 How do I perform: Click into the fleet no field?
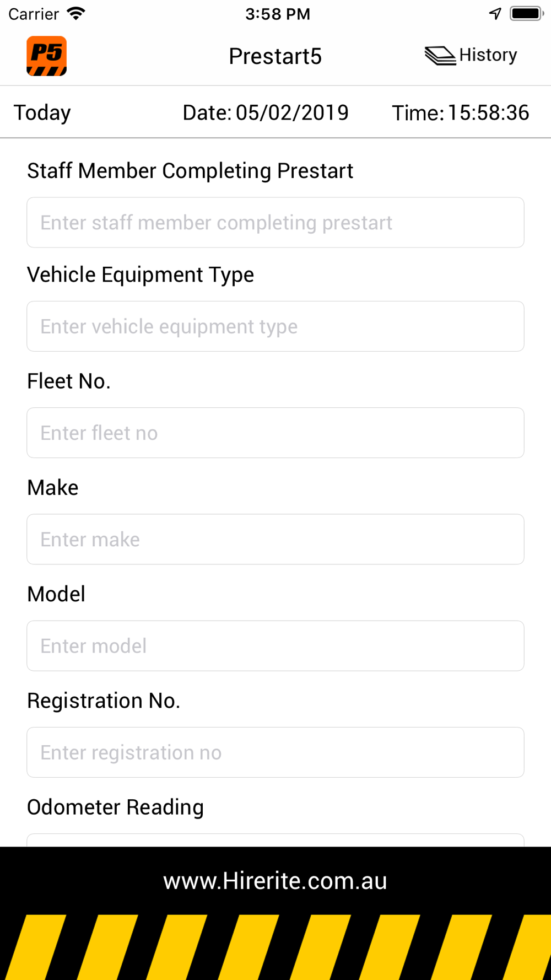pyautogui.click(x=275, y=433)
